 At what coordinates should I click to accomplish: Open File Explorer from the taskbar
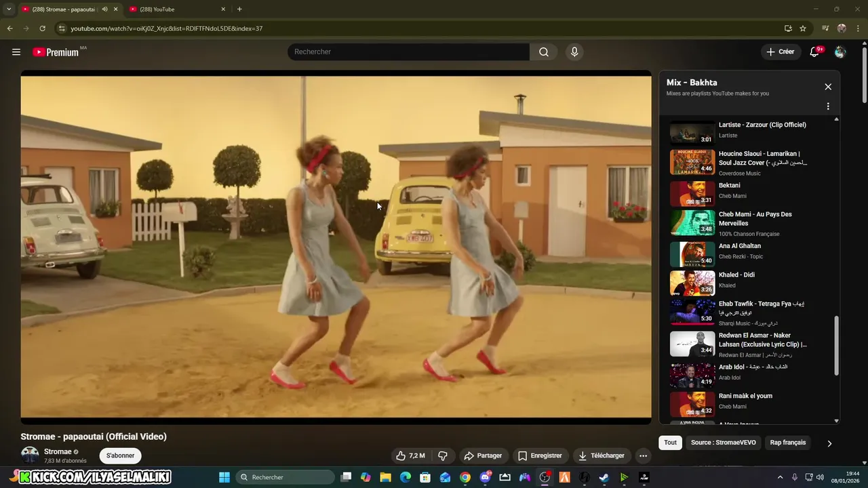(385, 477)
